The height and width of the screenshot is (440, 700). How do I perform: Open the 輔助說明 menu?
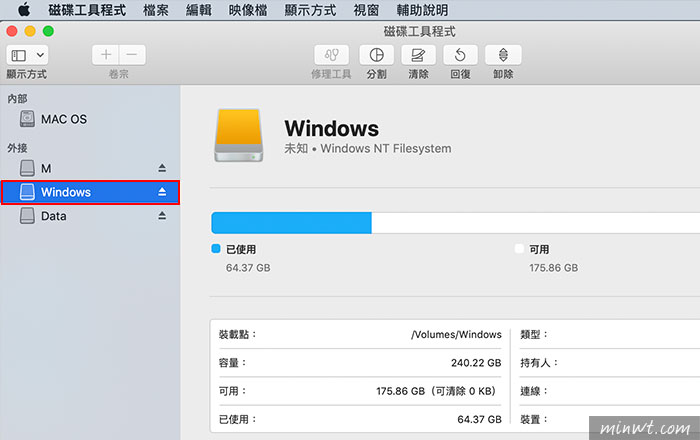[422, 10]
